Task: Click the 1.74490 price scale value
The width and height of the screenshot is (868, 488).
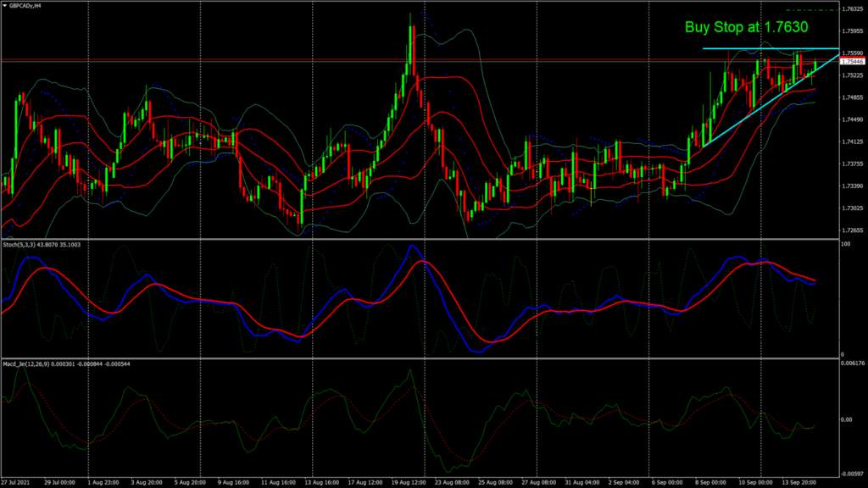Action: point(853,119)
